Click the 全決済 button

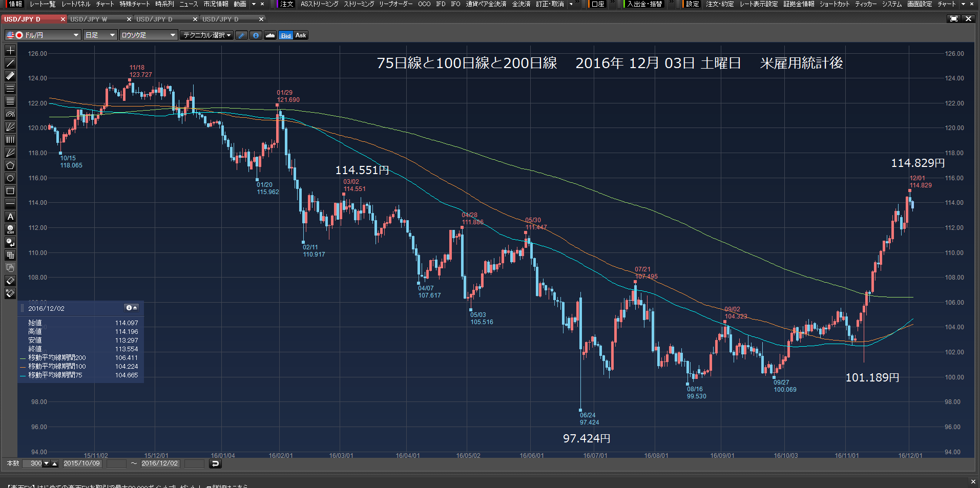(x=522, y=4)
